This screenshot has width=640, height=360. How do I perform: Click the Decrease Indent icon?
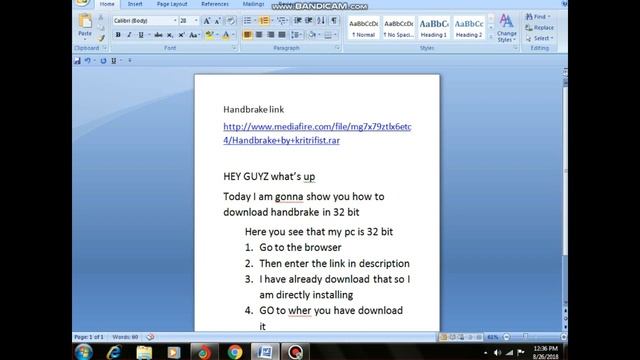tap(298, 20)
